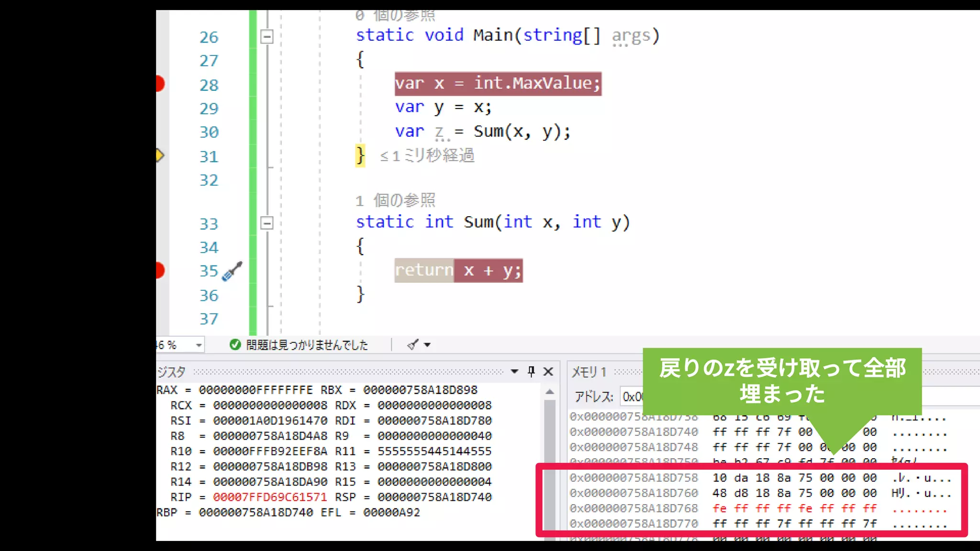Click the 'var z = Sum(x, y);' line
Image resolution: width=980 pixels, height=551 pixels.
[483, 131]
